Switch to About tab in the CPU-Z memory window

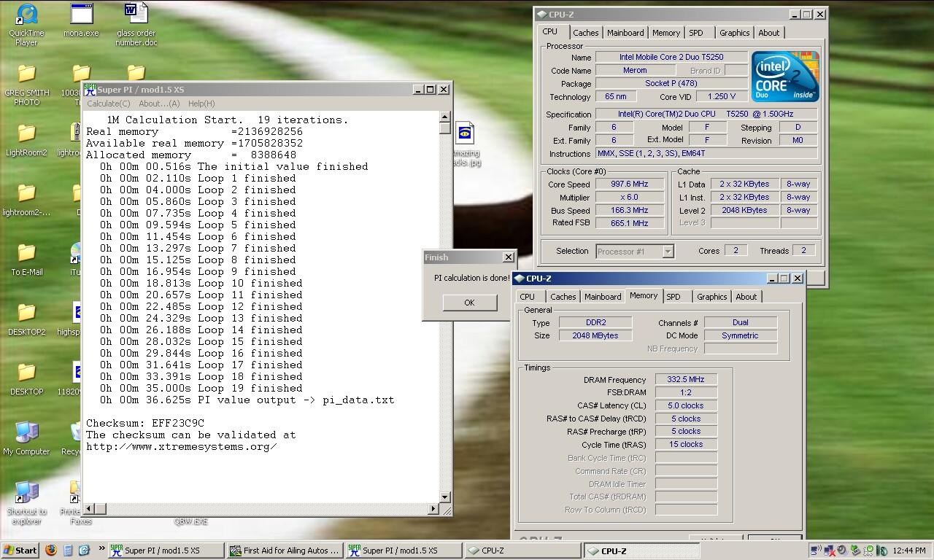click(746, 297)
